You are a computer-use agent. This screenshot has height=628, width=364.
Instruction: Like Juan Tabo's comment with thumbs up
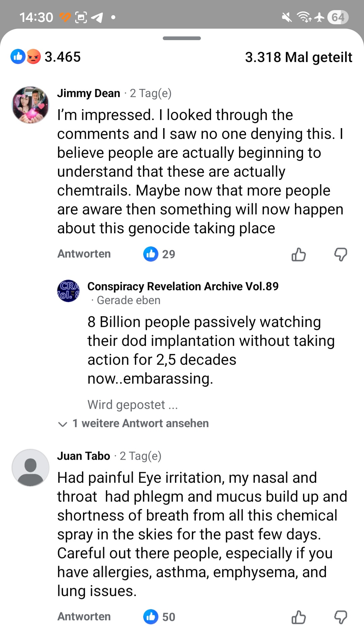(x=299, y=617)
